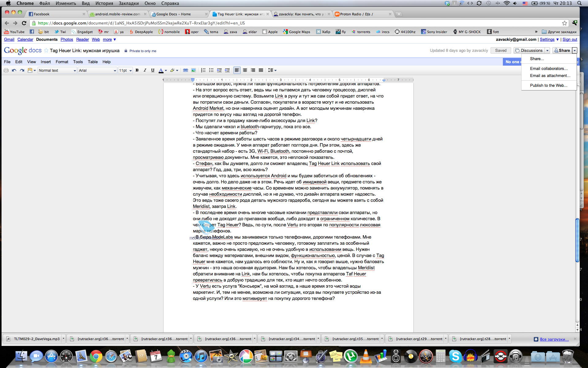The height and width of the screenshot is (368, 588).
Task: Open the highlight color picker
Action: pos(174,71)
